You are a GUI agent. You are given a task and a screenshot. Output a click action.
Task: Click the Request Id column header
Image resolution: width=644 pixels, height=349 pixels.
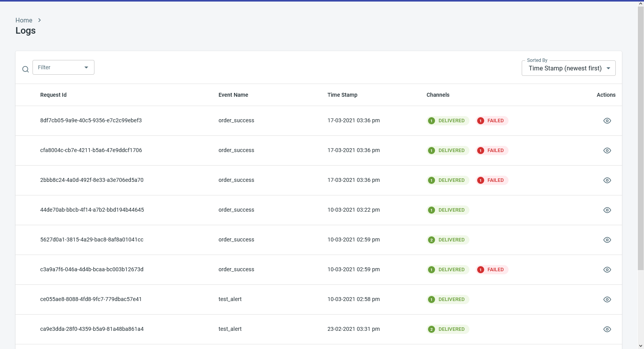(x=53, y=95)
